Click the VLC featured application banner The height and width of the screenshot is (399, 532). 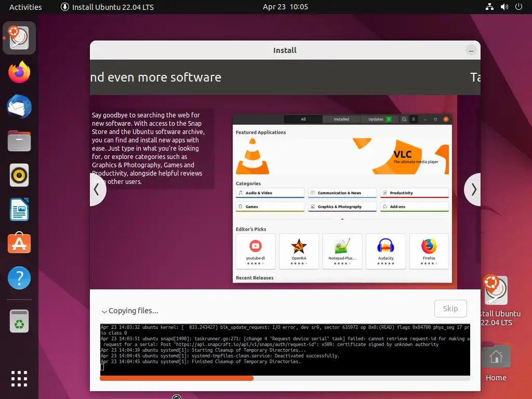(342, 156)
